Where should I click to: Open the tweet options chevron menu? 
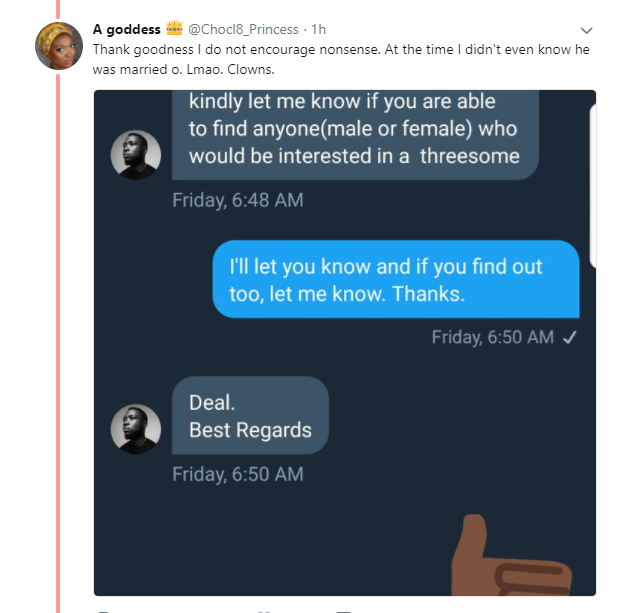click(x=587, y=30)
